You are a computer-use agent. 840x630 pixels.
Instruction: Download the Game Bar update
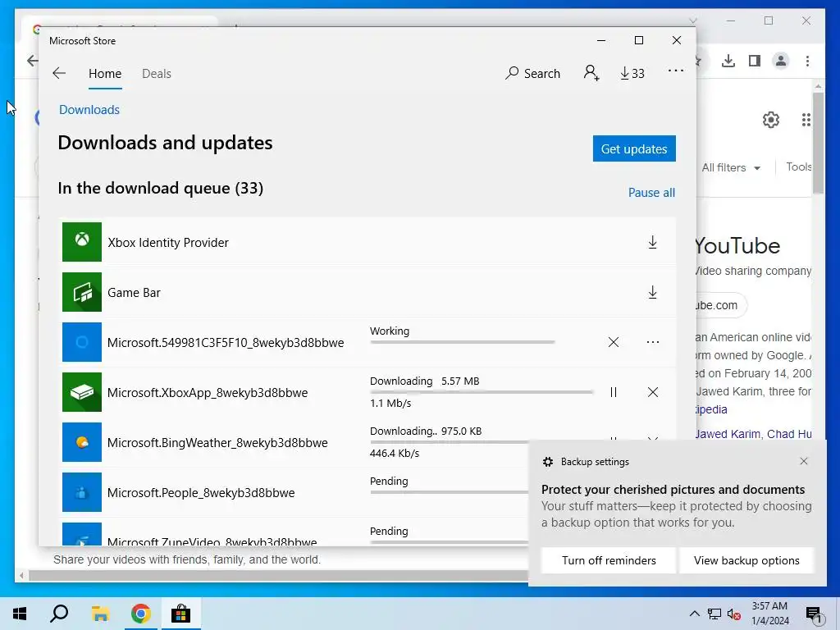pos(652,293)
